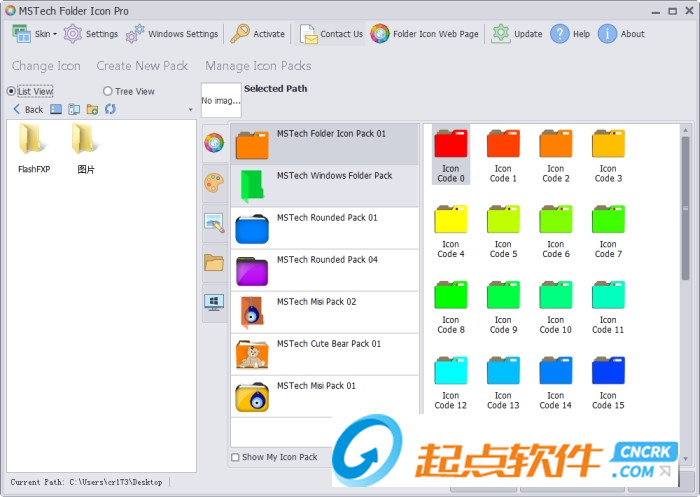700x497 pixels.
Task: Choose red folder Icon Code 0
Action: pyautogui.click(x=451, y=155)
